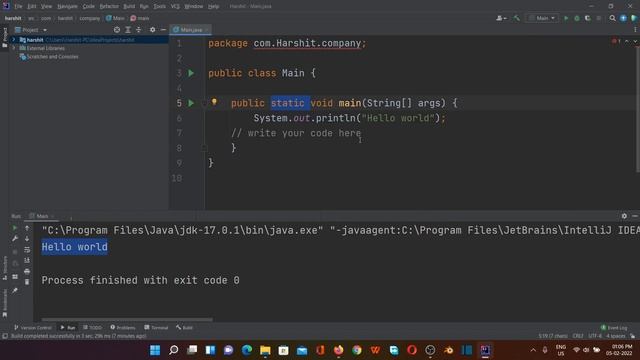Click the blue IDE update icon in toolbar
Image resolution: width=640 pixels, height=360 pixels.
pos(623,18)
